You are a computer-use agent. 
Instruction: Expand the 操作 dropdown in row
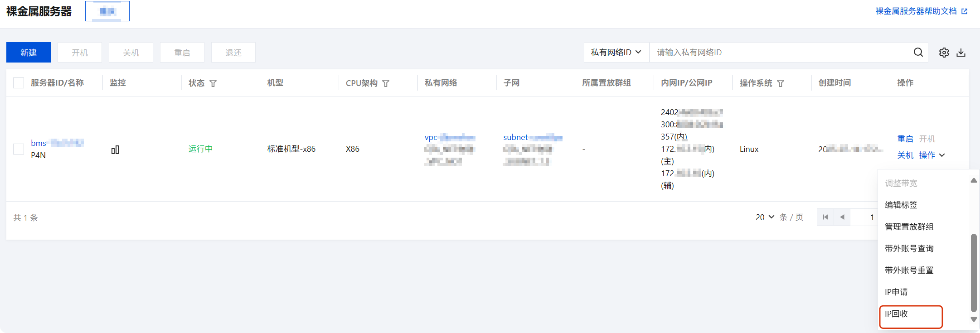pyautogui.click(x=931, y=155)
